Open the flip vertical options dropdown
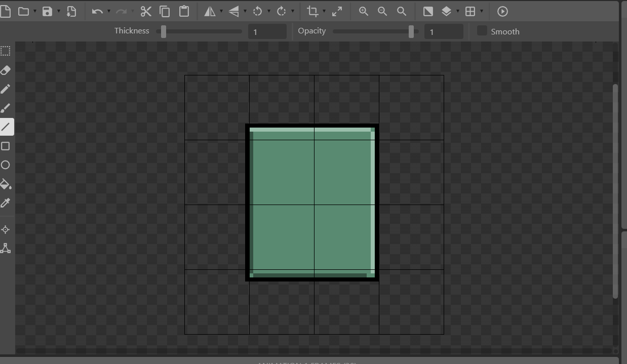 245,11
